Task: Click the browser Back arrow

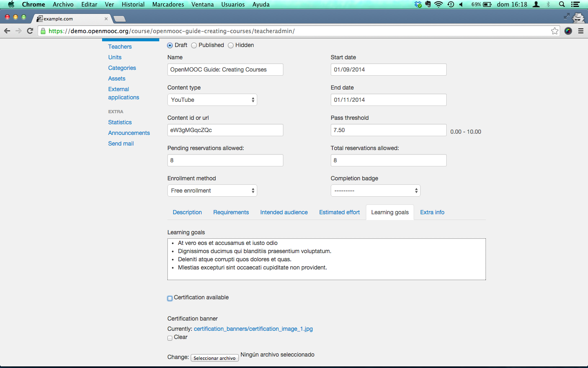Action: 7,31
